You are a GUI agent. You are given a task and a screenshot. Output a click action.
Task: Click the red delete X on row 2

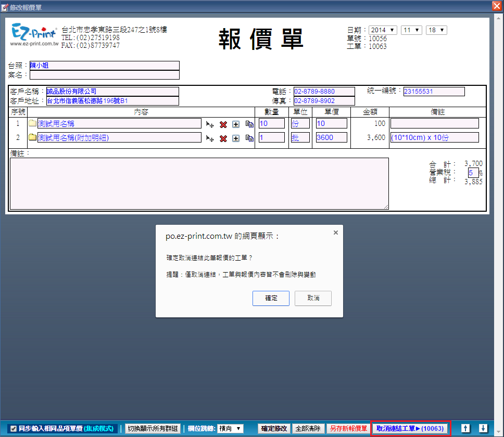[x=223, y=138]
